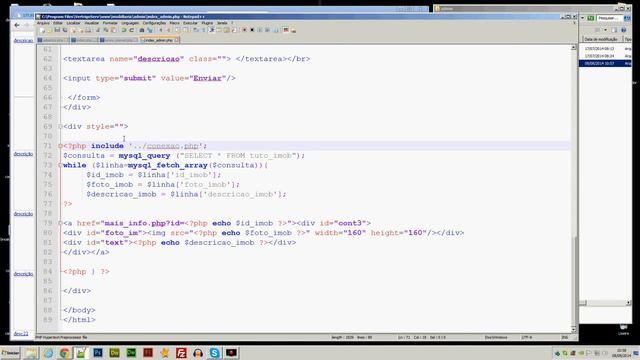This screenshot has height=360, width=640.
Task: Undo the last edit with the green Undo arrow
Action: [124, 30]
